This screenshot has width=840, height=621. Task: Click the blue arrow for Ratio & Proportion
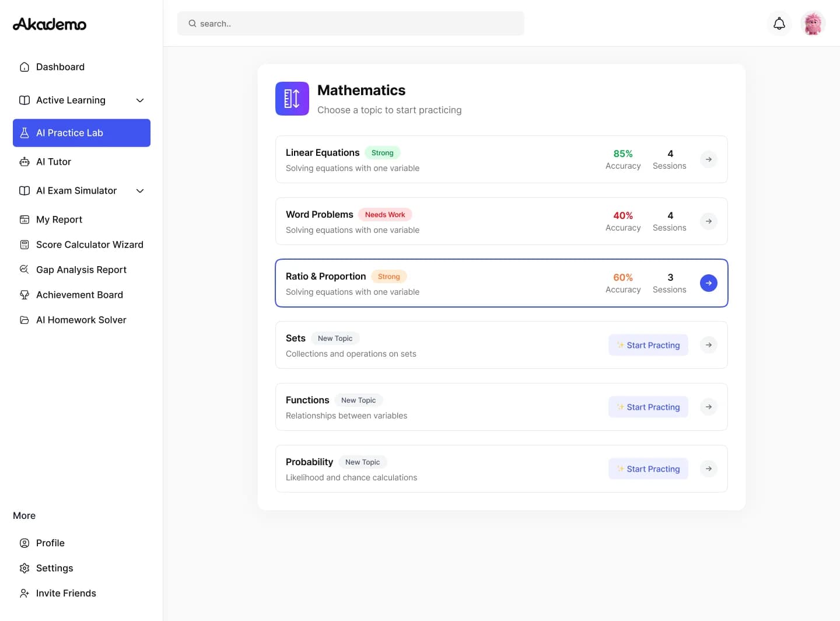tap(708, 283)
